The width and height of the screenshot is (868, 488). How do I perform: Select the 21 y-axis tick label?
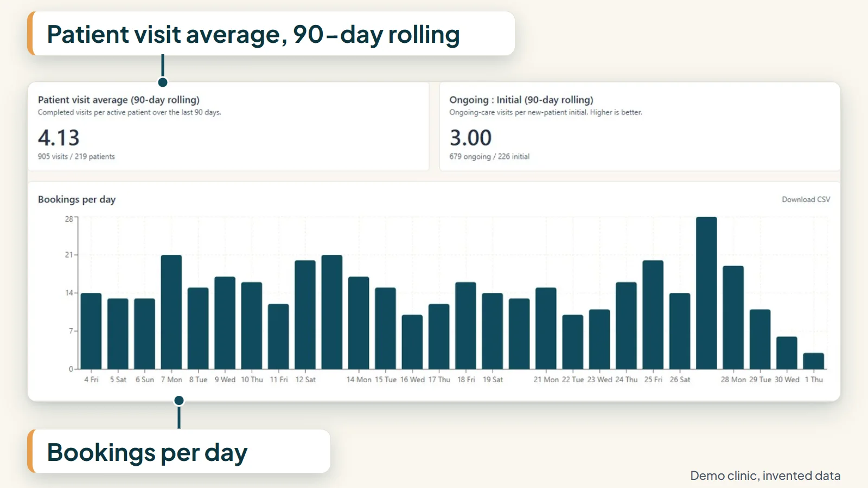click(69, 255)
